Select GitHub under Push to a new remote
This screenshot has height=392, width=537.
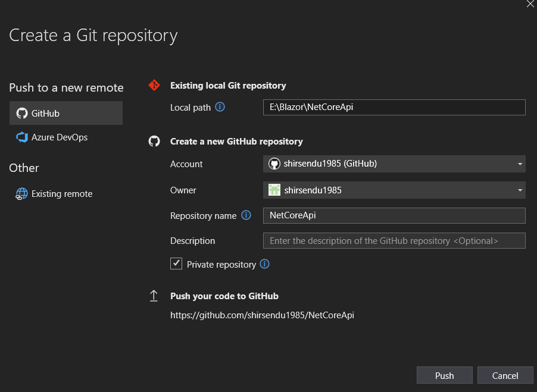[x=65, y=112]
